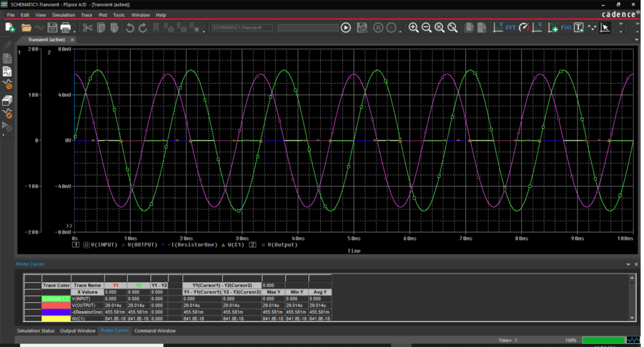Add a trace to the plot
644x347 pixels.
coord(553,28)
